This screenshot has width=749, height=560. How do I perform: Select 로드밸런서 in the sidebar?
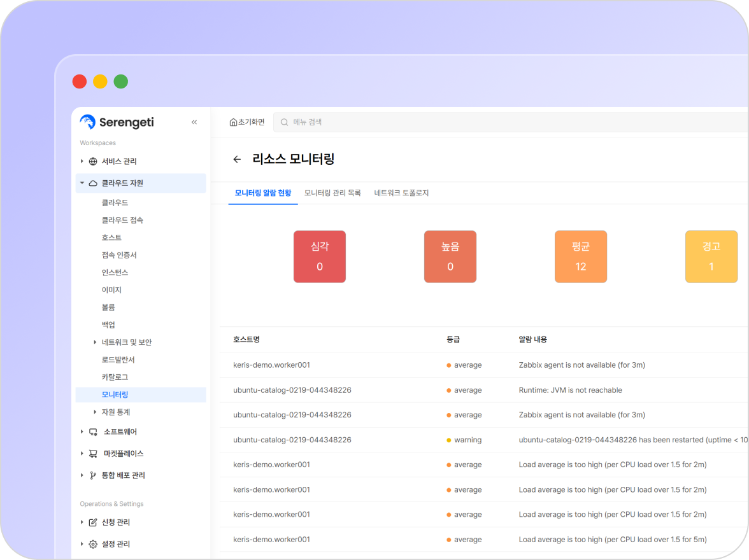(x=118, y=360)
